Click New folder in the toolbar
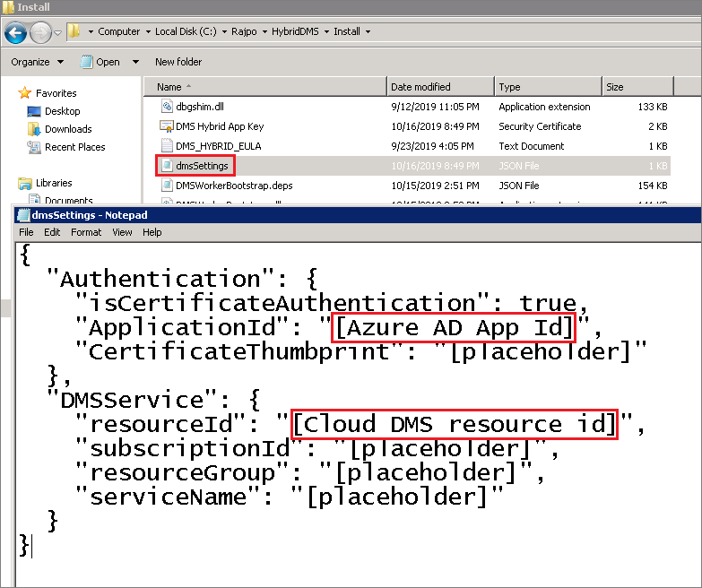 [x=178, y=62]
